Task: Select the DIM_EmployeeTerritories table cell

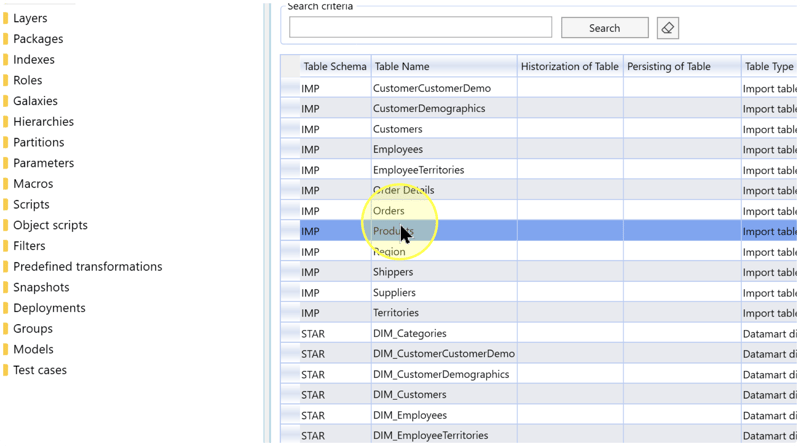Action: pyautogui.click(x=444, y=435)
